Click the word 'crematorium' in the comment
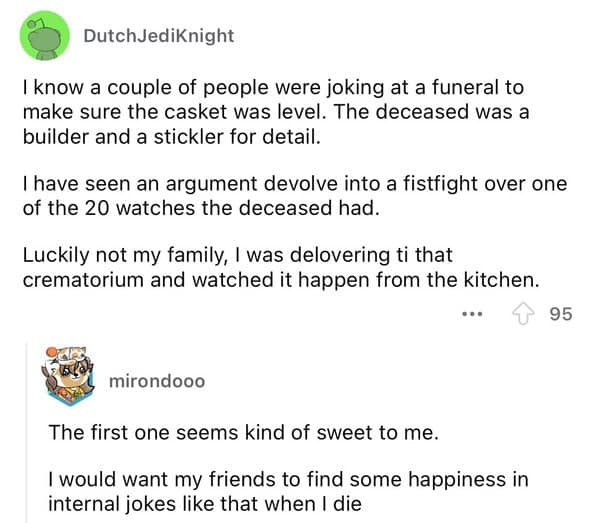The image size is (599, 523). (x=83, y=280)
